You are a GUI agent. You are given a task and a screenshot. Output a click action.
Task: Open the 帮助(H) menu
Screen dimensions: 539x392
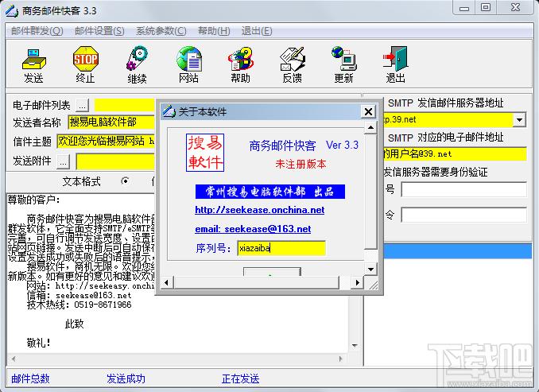pyautogui.click(x=214, y=31)
